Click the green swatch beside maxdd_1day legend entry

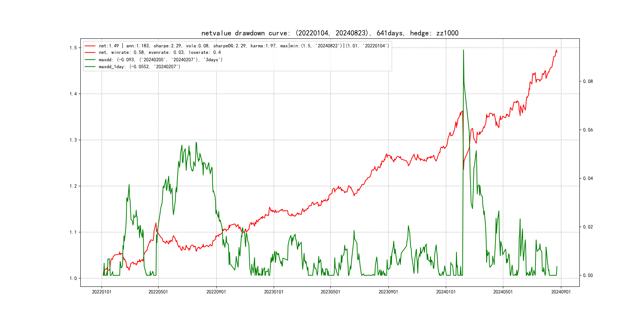point(90,67)
